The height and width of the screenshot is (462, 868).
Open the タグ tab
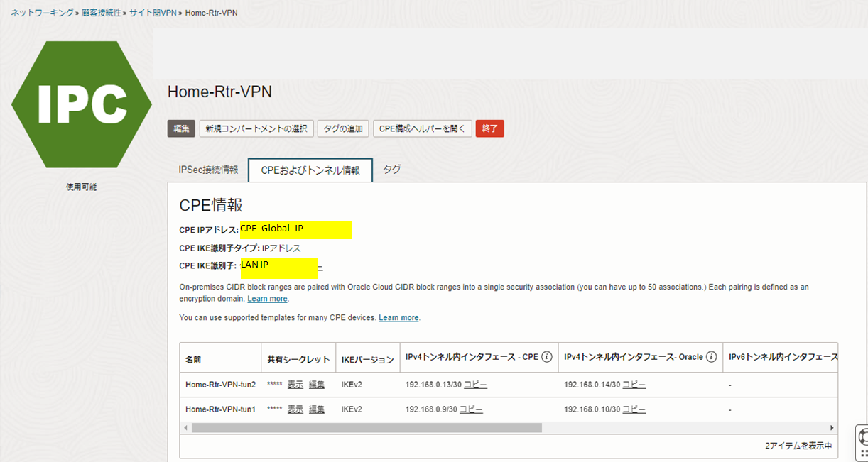pos(390,170)
